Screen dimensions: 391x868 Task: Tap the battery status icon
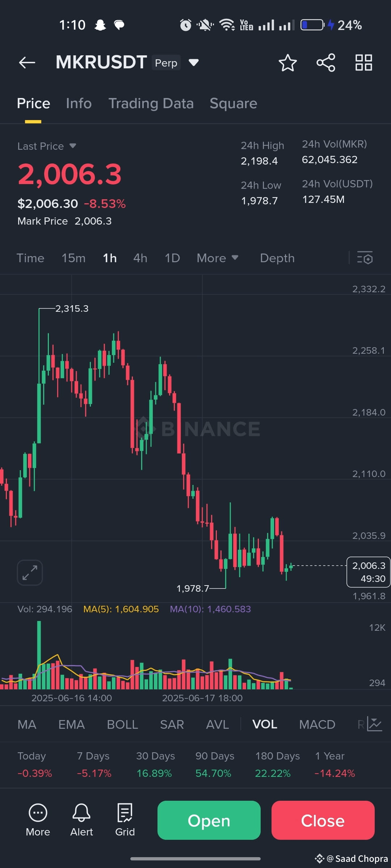click(x=312, y=25)
